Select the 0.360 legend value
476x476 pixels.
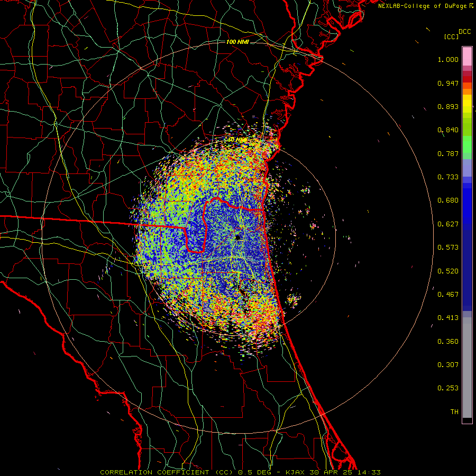pos(448,342)
